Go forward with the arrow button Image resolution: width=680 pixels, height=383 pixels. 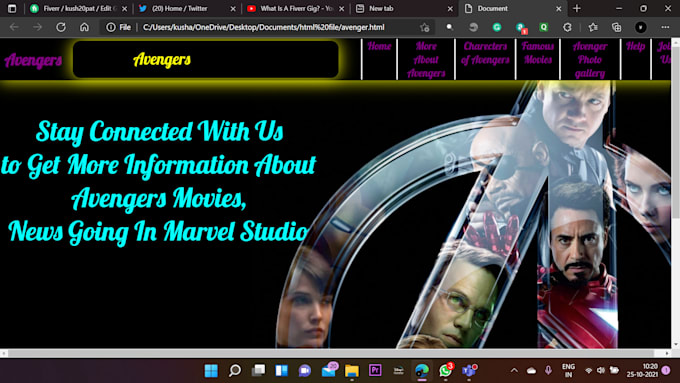pyautogui.click(x=37, y=27)
